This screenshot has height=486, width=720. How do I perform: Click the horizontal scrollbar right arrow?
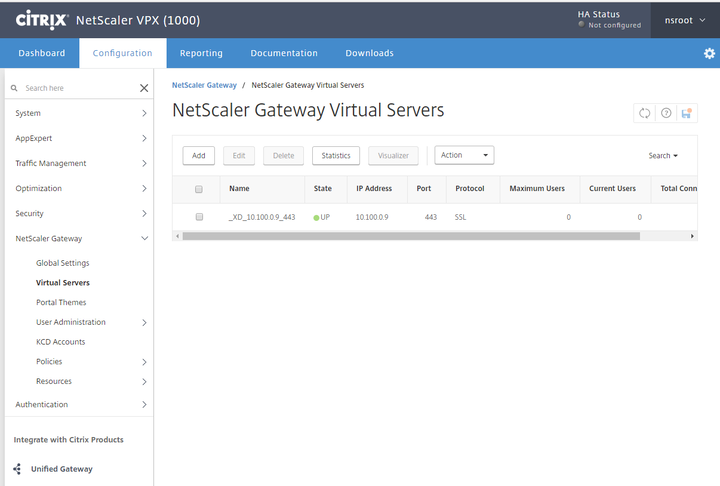point(692,236)
